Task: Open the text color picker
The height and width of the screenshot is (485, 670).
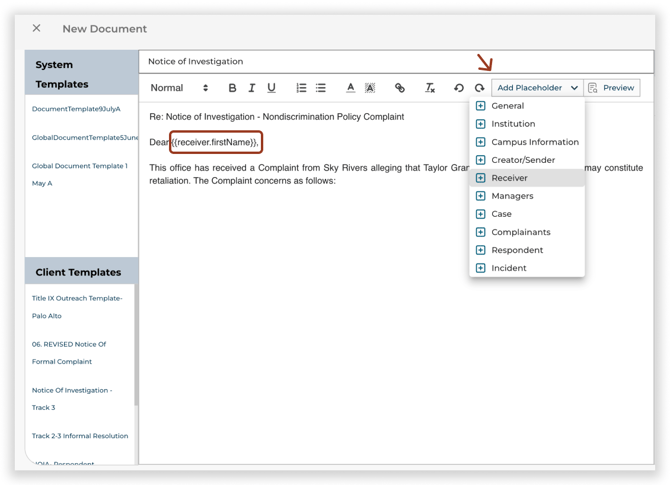Action: (x=350, y=88)
